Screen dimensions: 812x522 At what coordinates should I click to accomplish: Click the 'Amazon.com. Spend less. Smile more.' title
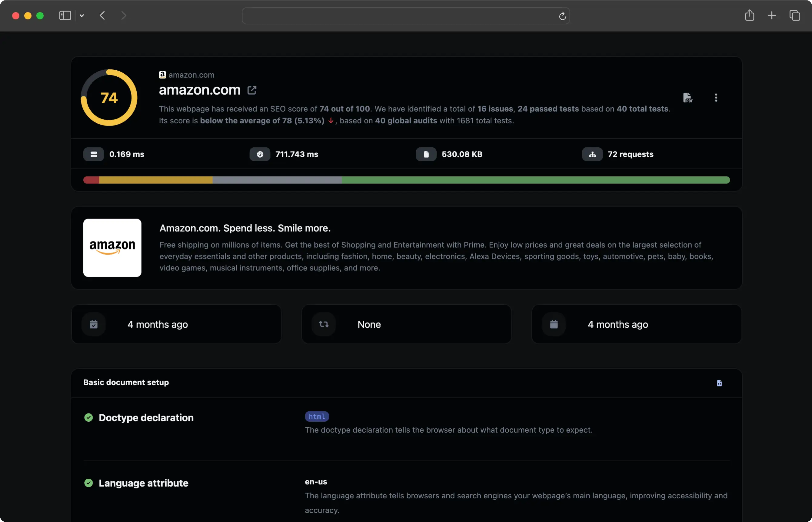[245, 228]
